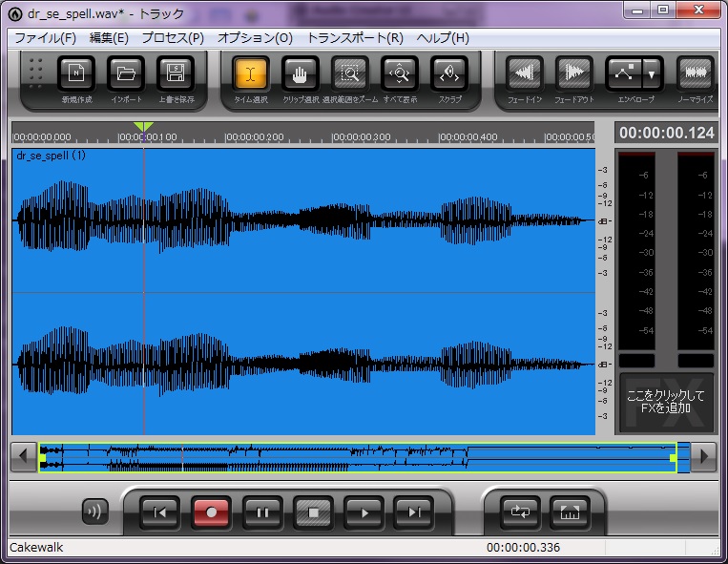Toggle the audio speaker icon button
The image size is (728, 564).
pyautogui.click(x=95, y=512)
